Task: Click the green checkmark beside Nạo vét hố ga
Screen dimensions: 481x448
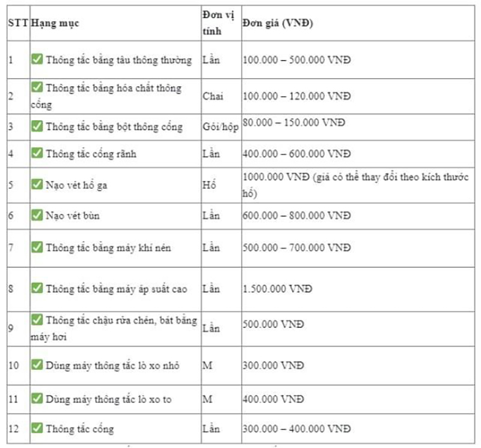Action: pos(37,184)
